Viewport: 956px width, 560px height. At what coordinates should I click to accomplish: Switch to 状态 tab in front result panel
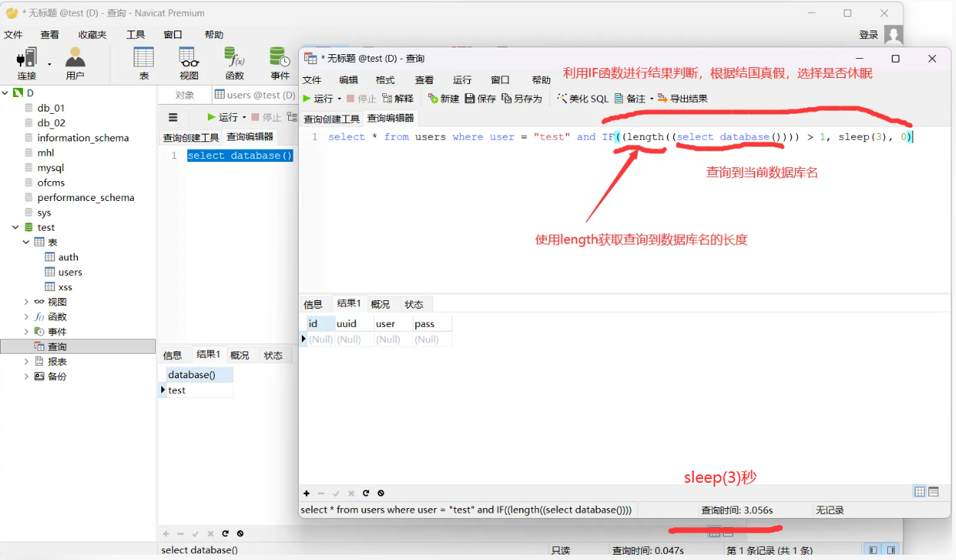[414, 304]
